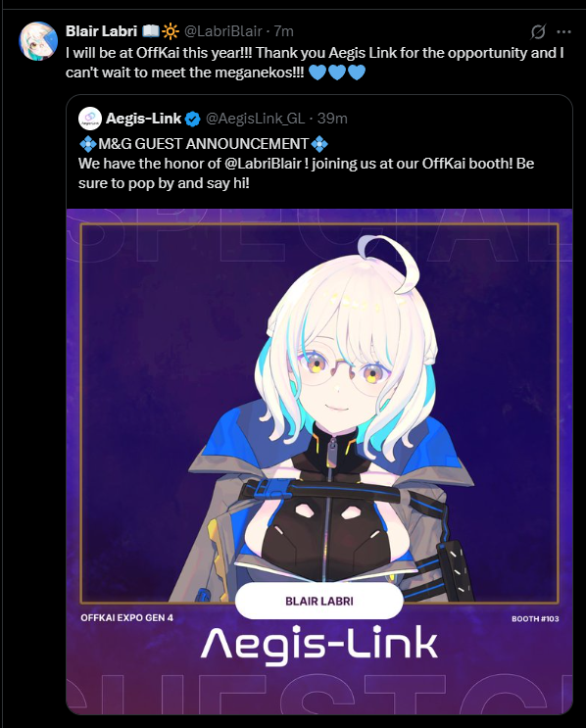Open Blair Labri's profile avatar
Screen dimensions: 586x728
point(38,41)
